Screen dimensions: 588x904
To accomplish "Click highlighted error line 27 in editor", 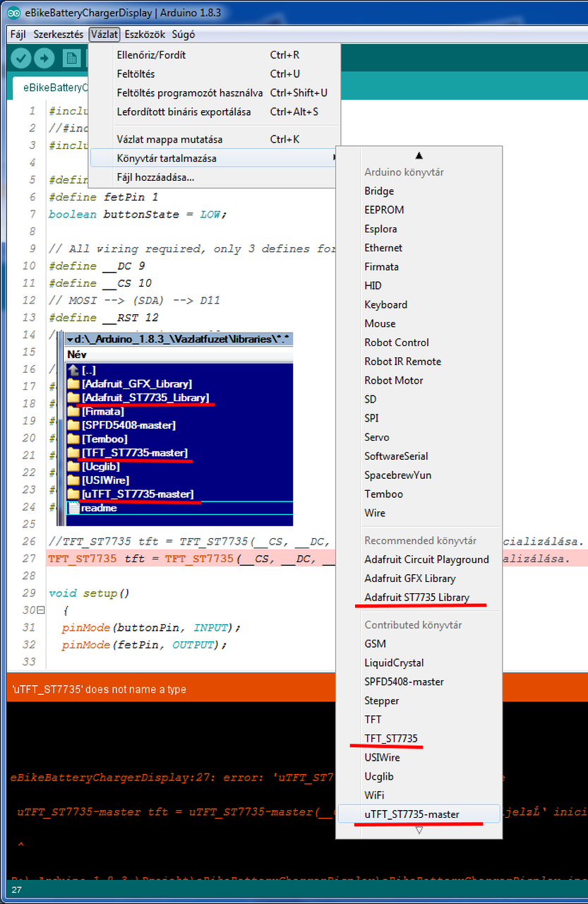I will (192, 559).
